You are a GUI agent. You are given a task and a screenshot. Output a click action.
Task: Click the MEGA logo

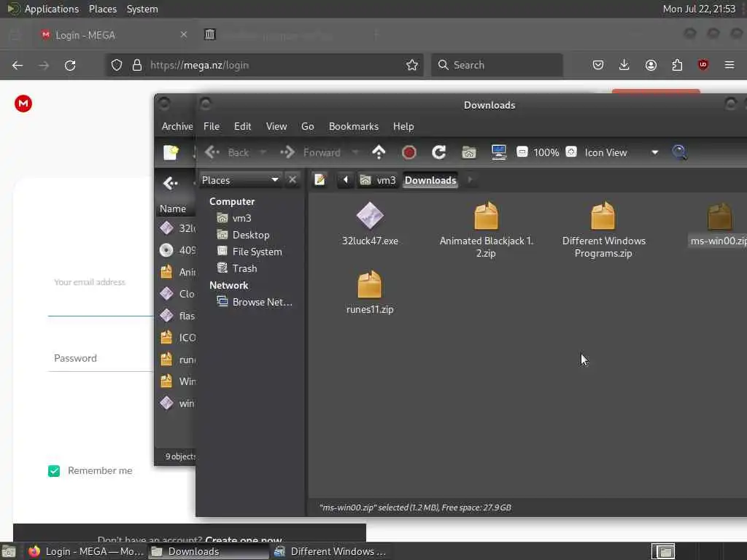click(23, 104)
